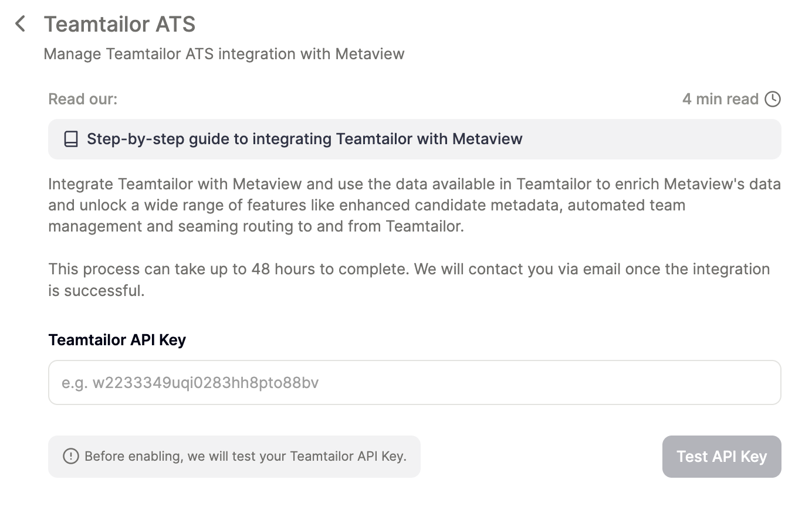This screenshot has width=812, height=517.
Task: Click the 4 min read label
Action: (x=720, y=99)
